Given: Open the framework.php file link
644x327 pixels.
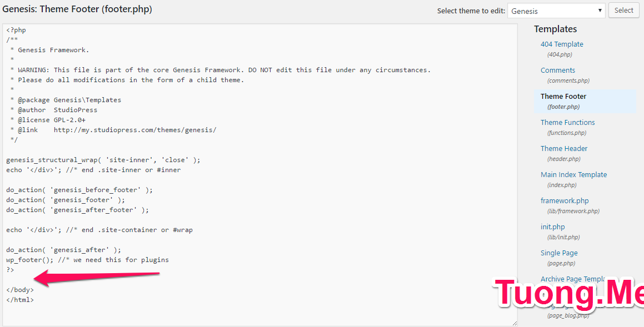Looking at the screenshot, I should tap(565, 201).
